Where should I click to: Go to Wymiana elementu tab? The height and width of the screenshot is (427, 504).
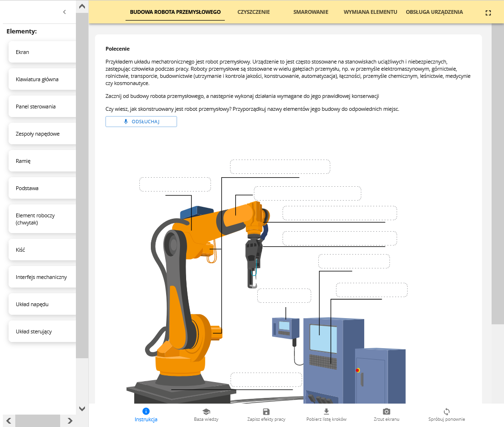[x=370, y=12]
